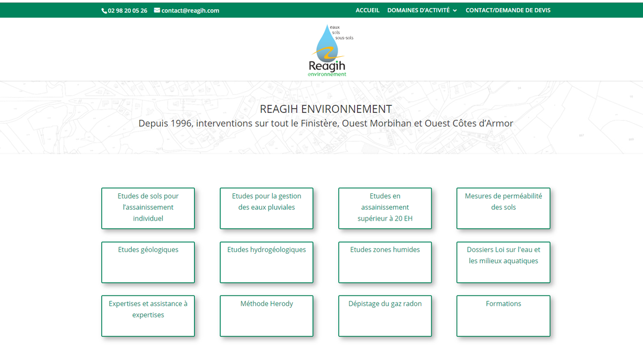This screenshot has width=643, height=364.
Task: Go to the ACCUEIL menu item
Action: pos(368,10)
